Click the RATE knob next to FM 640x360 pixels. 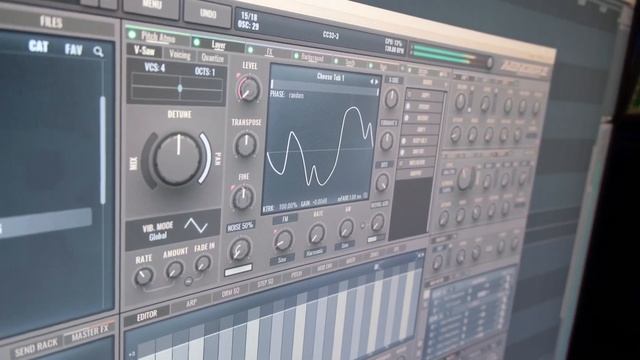(x=316, y=234)
